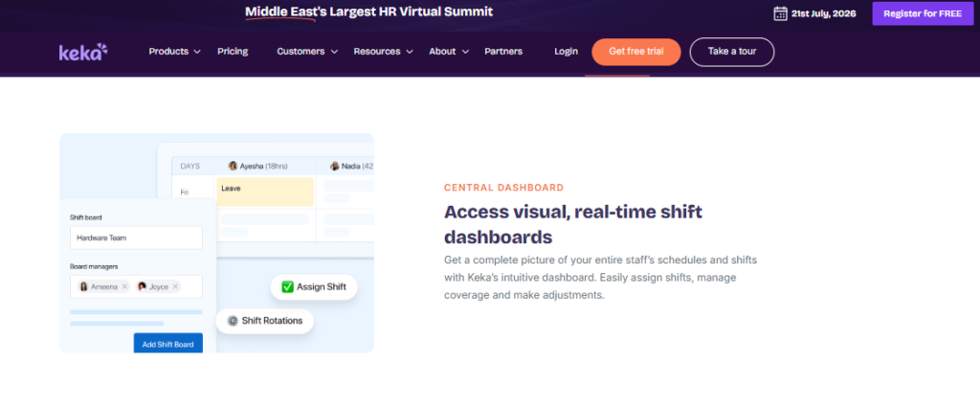The image size is (980, 408).
Task: Remove Joyce from Board managers
Action: click(175, 286)
